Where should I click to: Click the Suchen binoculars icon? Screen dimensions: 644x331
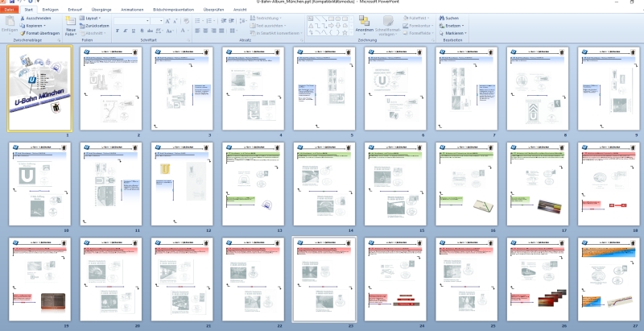coord(441,17)
